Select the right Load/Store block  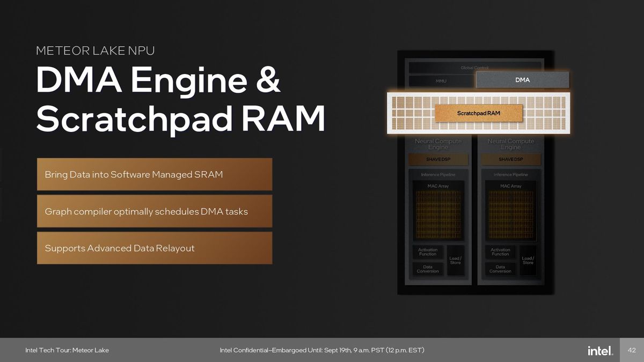(528, 260)
